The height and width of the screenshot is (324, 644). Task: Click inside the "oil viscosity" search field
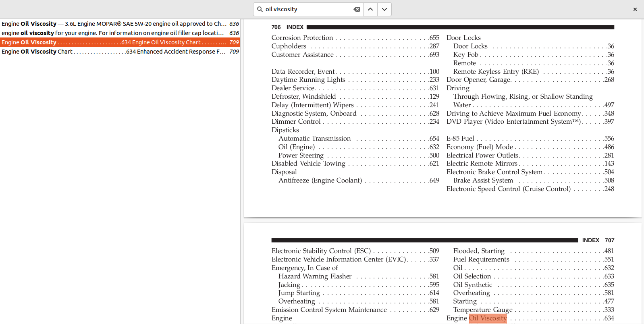tap(306, 9)
